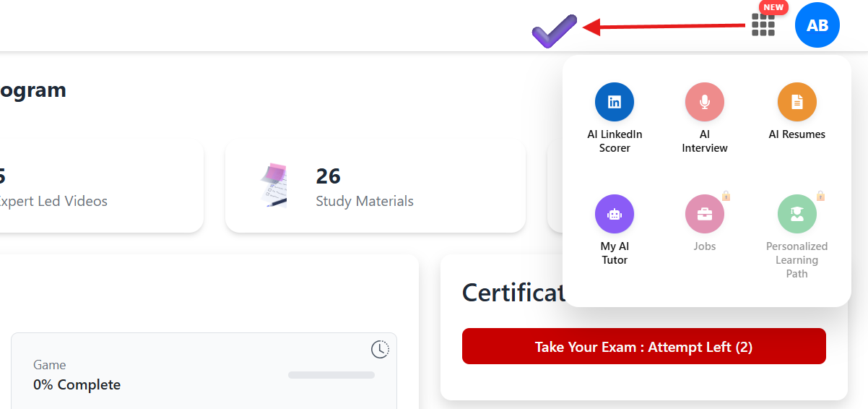
Task: Click the lock icon above Jobs
Action: tap(726, 196)
